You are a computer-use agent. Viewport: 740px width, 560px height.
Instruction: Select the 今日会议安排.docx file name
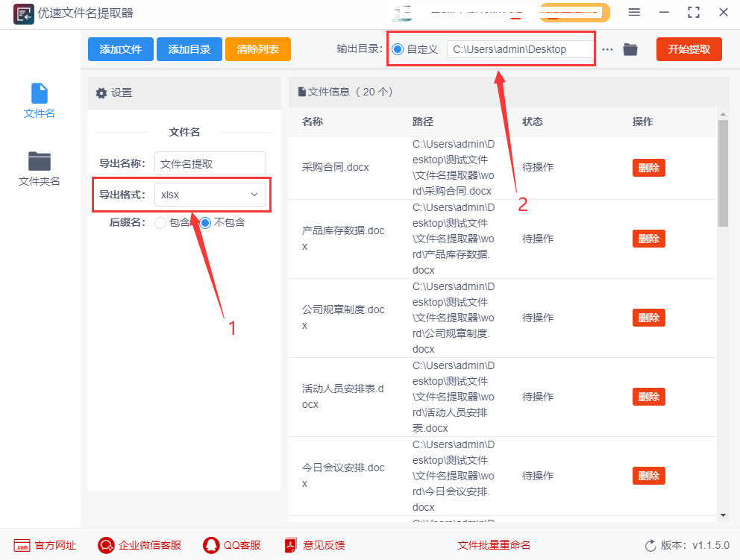(x=343, y=476)
